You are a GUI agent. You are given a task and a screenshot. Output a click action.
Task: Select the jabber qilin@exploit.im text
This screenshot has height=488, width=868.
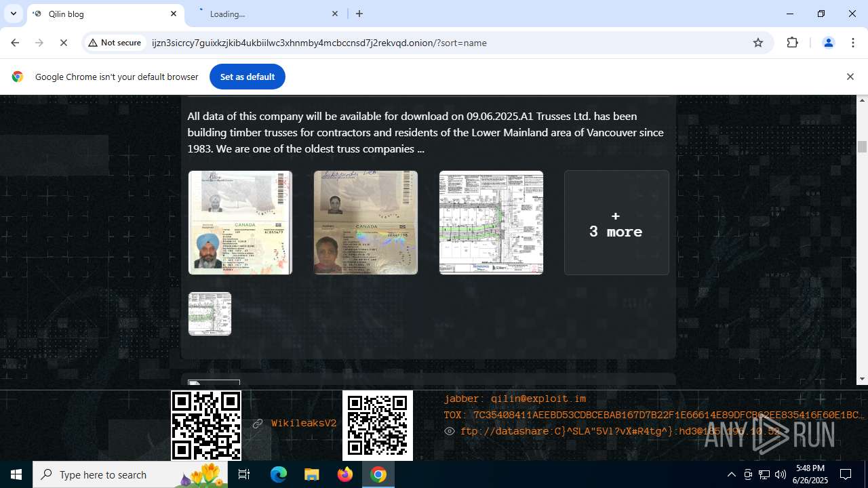point(515,399)
